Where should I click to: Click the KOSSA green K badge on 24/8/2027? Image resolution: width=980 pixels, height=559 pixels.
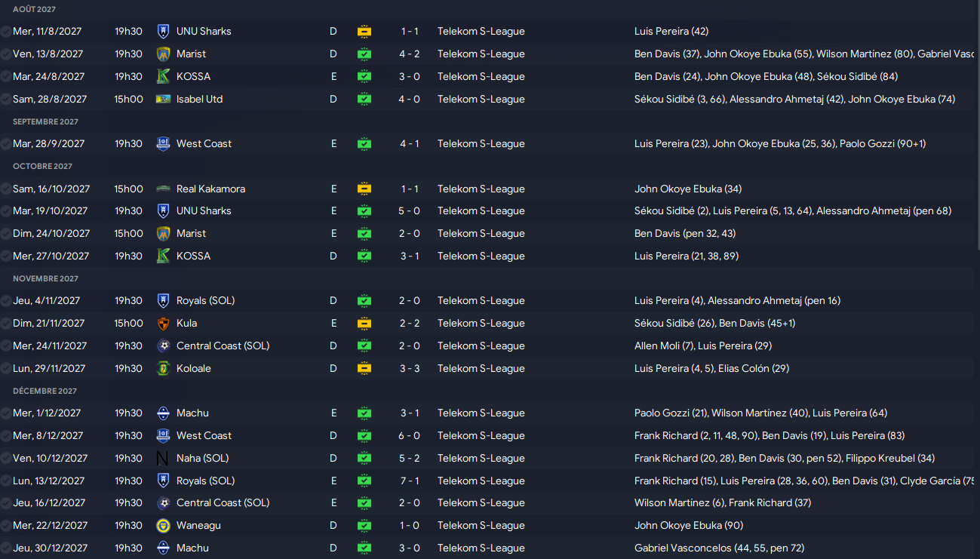(163, 76)
